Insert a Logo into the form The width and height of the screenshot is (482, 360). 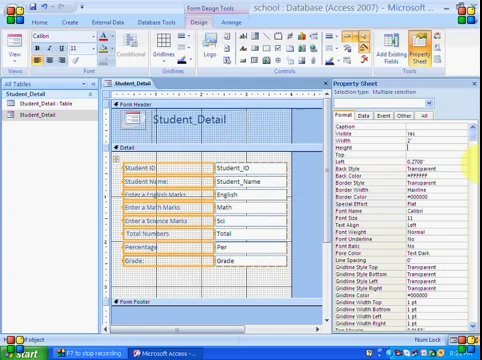(210, 45)
